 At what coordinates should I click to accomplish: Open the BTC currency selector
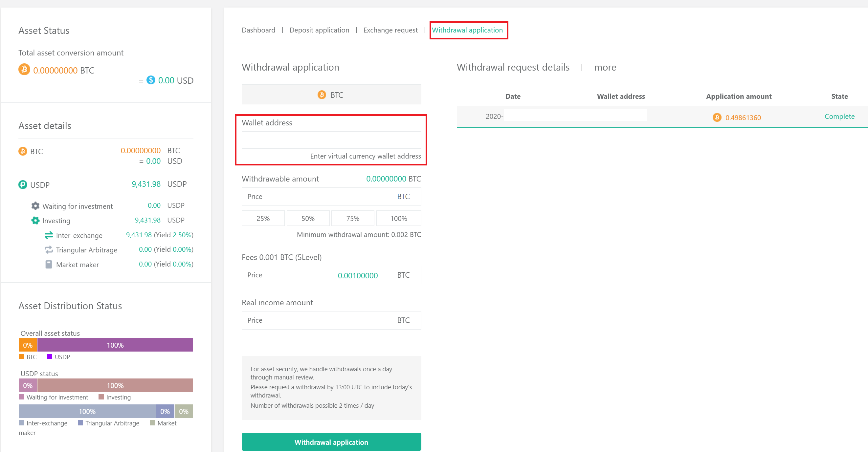pyautogui.click(x=331, y=95)
